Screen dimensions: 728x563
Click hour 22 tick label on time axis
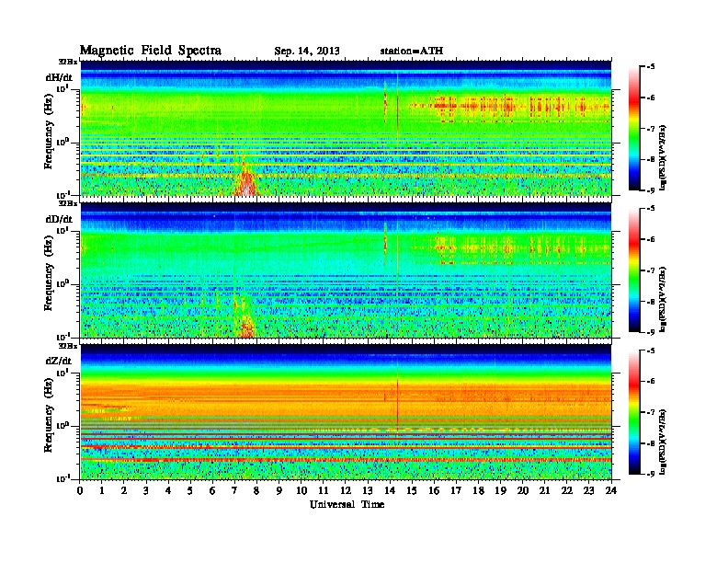pos(567,491)
